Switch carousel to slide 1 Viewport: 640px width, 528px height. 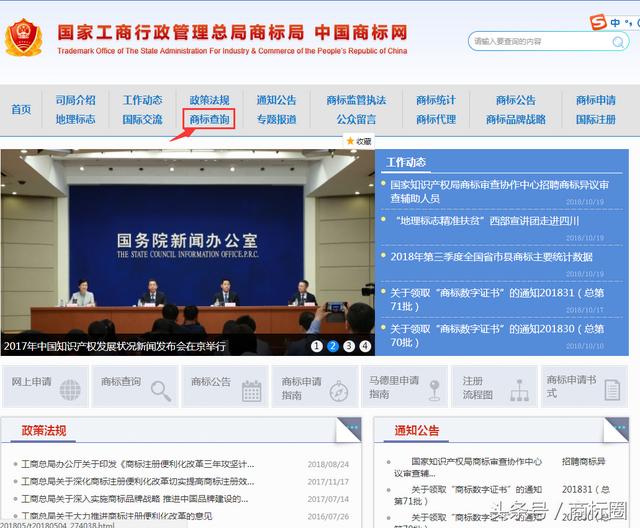pos(317,346)
